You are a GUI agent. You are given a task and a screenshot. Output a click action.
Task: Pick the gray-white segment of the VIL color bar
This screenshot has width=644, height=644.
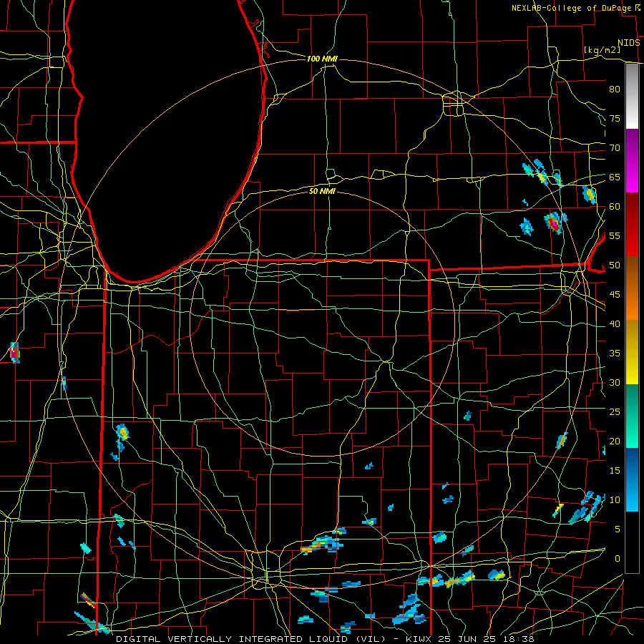tap(632, 96)
